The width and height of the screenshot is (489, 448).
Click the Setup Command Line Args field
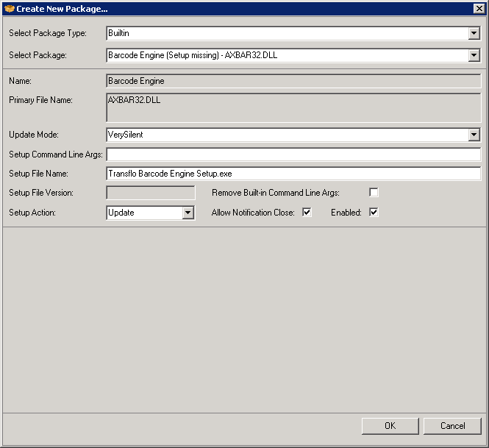(x=293, y=154)
